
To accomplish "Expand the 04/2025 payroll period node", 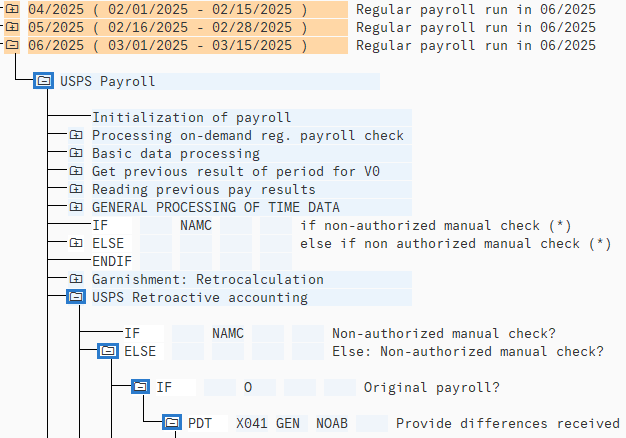I will [x=12, y=9].
